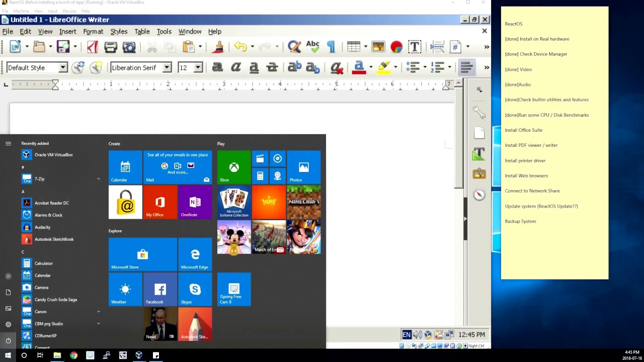Screen dimensions: 644x362
Task: Export document as PDF icon
Action: tap(92, 47)
